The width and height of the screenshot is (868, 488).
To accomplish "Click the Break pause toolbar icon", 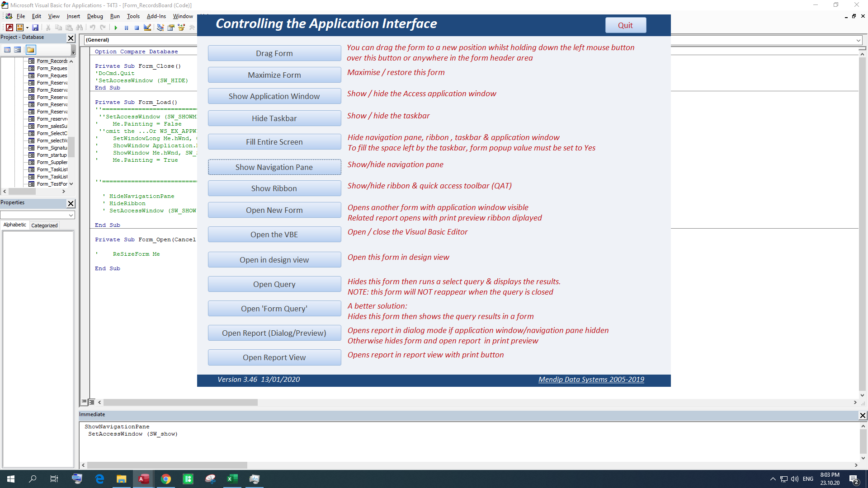I will point(126,28).
